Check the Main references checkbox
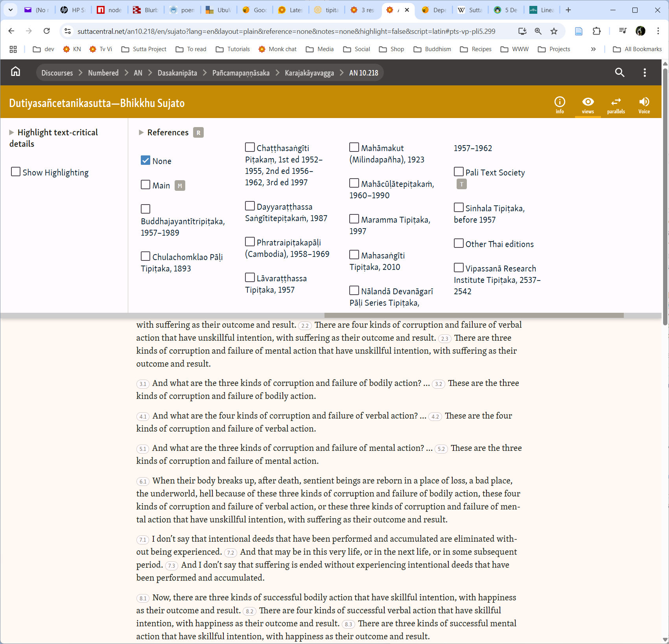 146,185
